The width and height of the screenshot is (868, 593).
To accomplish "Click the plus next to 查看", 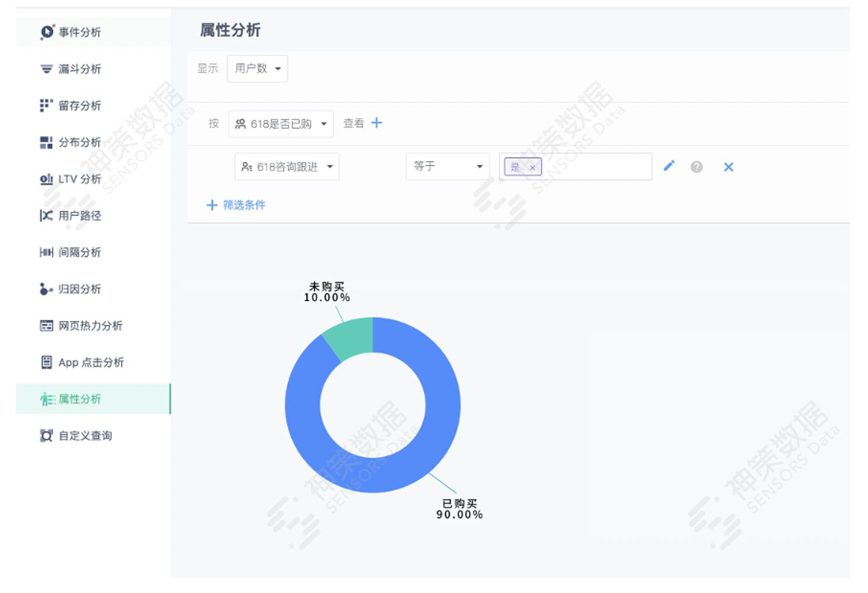I will click(377, 123).
